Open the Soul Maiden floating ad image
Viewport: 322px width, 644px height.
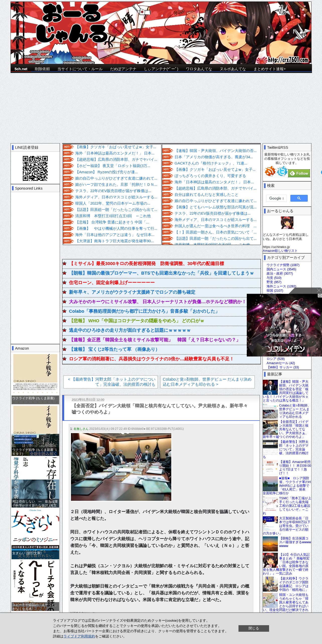[x=284, y=325]
